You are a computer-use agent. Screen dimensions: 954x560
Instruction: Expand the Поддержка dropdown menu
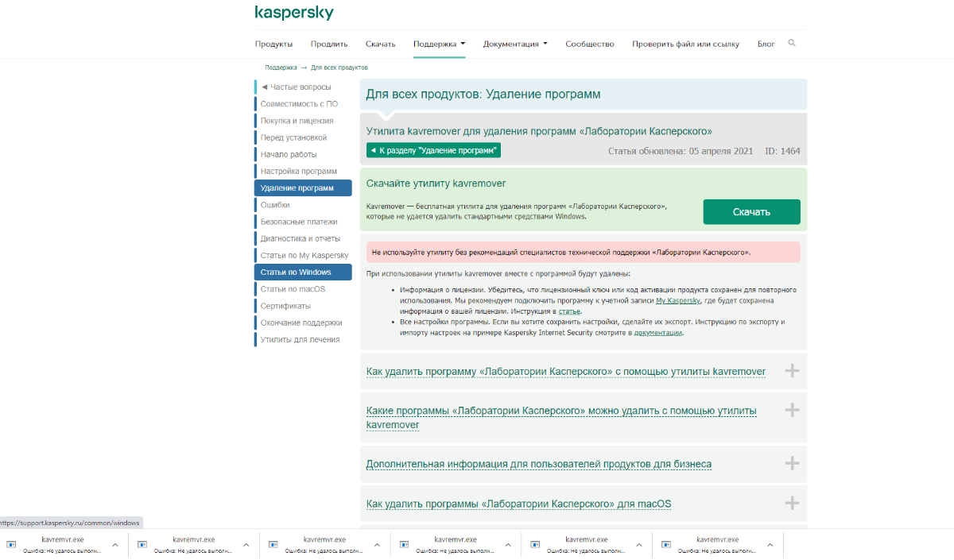point(440,44)
